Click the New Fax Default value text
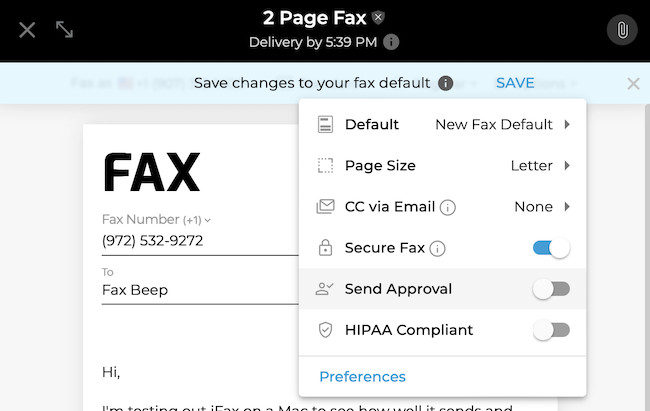Viewport: 650px width, 411px height. [x=494, y=124]
